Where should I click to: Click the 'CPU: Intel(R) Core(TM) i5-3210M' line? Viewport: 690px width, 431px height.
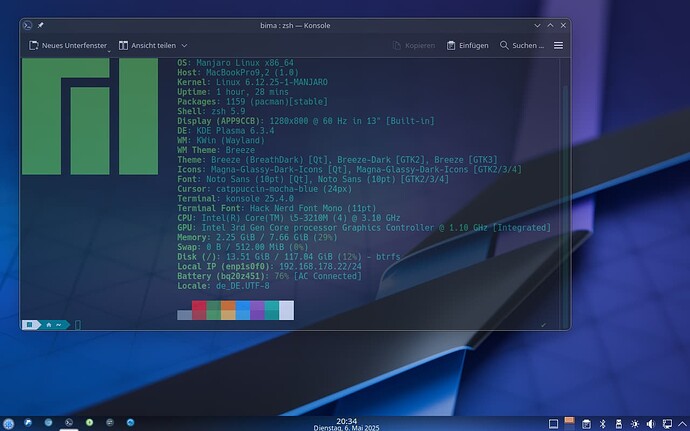pos(289,218)
